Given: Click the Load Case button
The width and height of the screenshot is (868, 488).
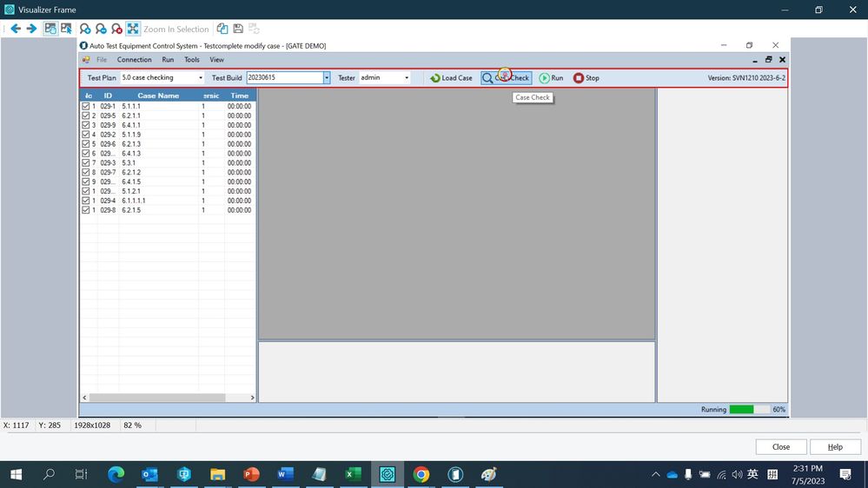Looking at the screenshot, I should click(x=451, y=78).
